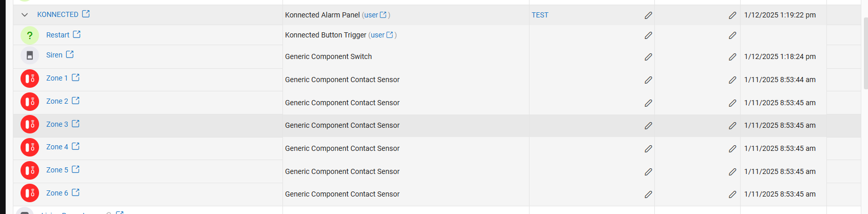The image size is (868, 214).
Task: Open the Zone 5 device link
Action: (57, 170)
